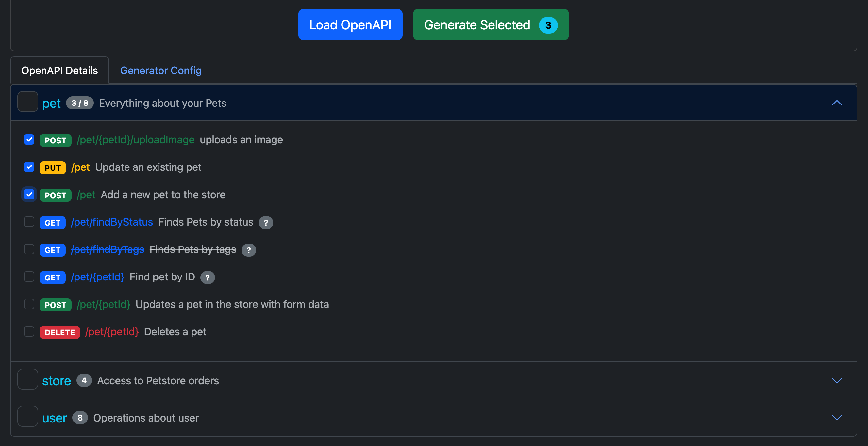The height and width of the screenshot is (446, 868).
Task: Select all pet operations checkbox
Action: pos(28,102)
